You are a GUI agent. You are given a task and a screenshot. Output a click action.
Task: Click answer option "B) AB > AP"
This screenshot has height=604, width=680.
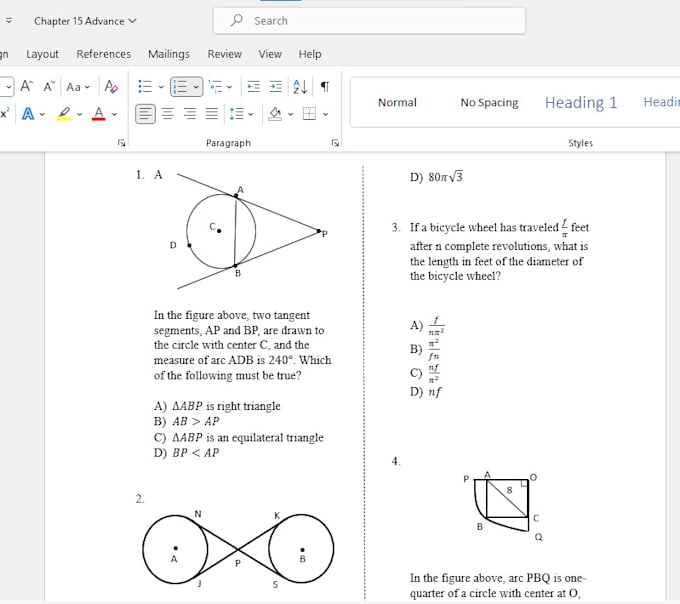coord(186,421)
